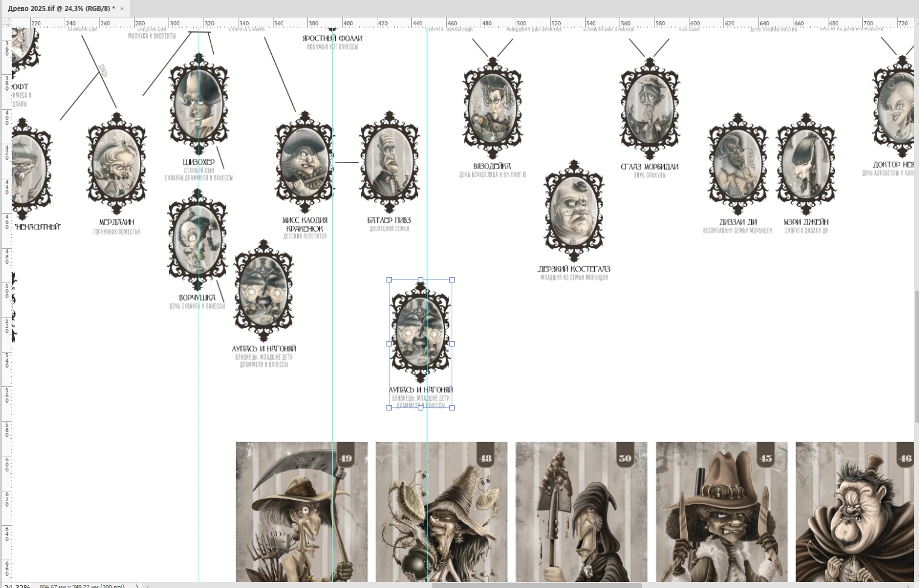Click the Мисс Клодия Кракенок portrait
This screenshot has height=588, width=919.
[x=305, y=163]
